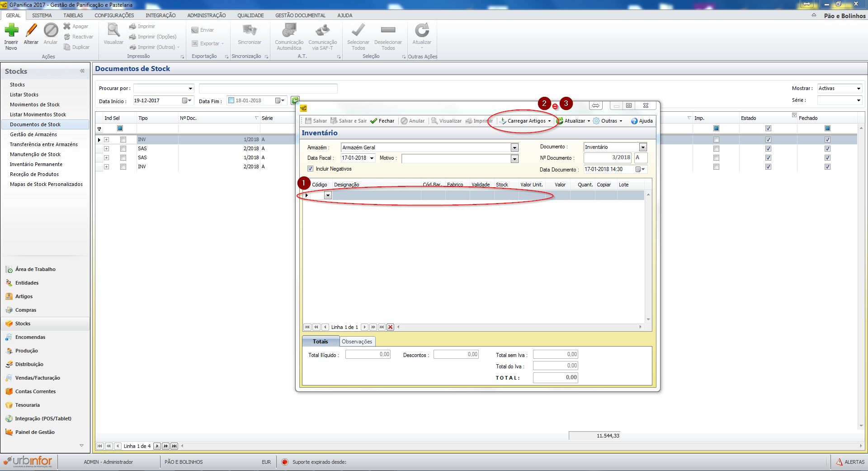Viewport: 868px width, 471px height.
Task: Open the Armazém dropdown list
Action: [x=514, y=147]
